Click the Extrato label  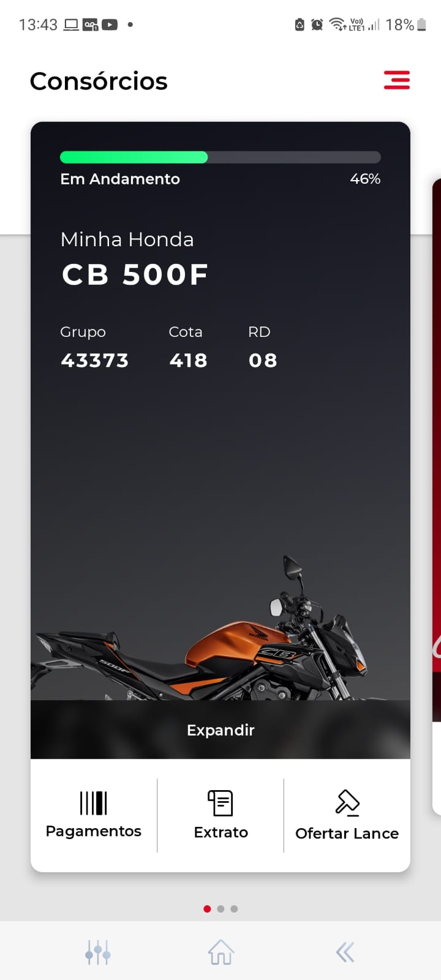pyautogui.click(x=221, y=832)
